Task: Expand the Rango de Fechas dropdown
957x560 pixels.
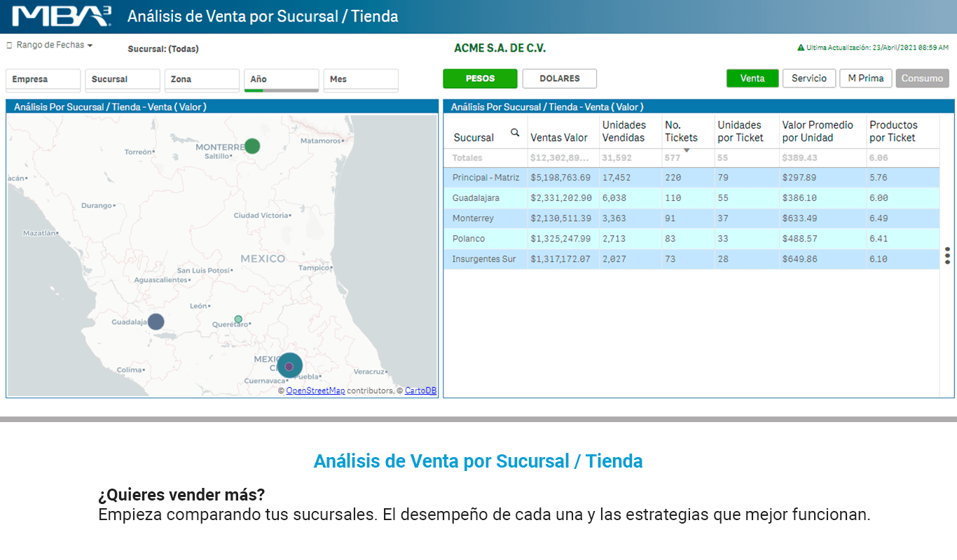Action: pos(50,45)
